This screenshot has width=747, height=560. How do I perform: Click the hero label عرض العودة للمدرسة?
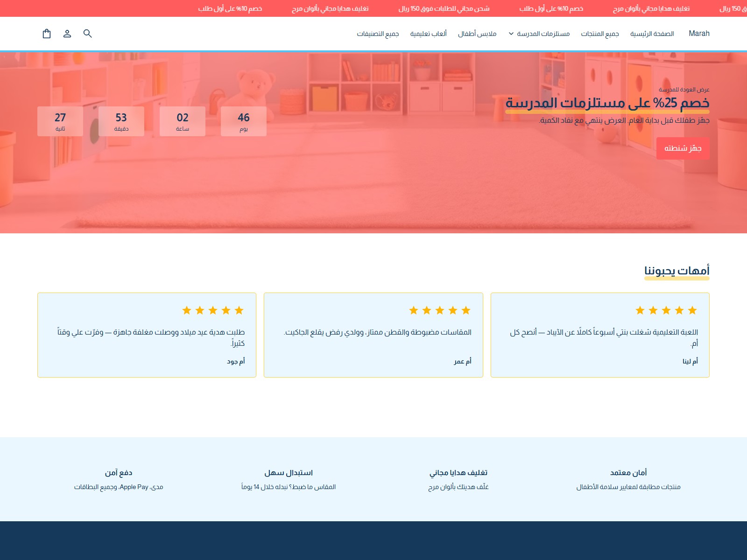click(x=684, y=89)
